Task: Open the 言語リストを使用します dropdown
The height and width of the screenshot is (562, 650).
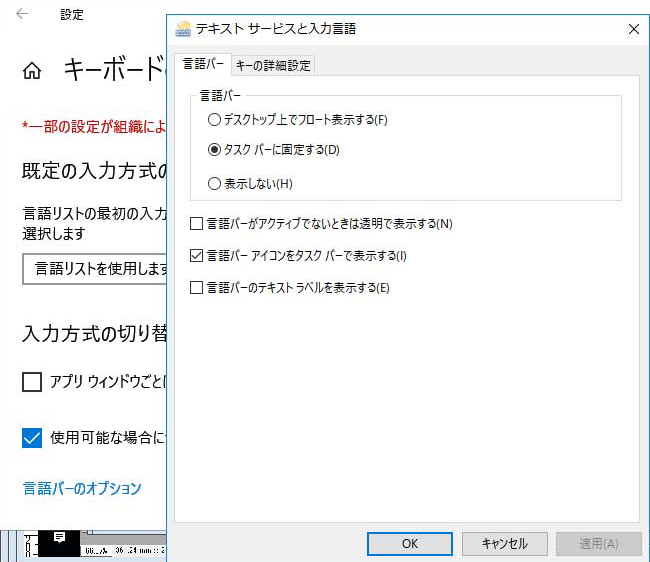Action: (95, 268)
